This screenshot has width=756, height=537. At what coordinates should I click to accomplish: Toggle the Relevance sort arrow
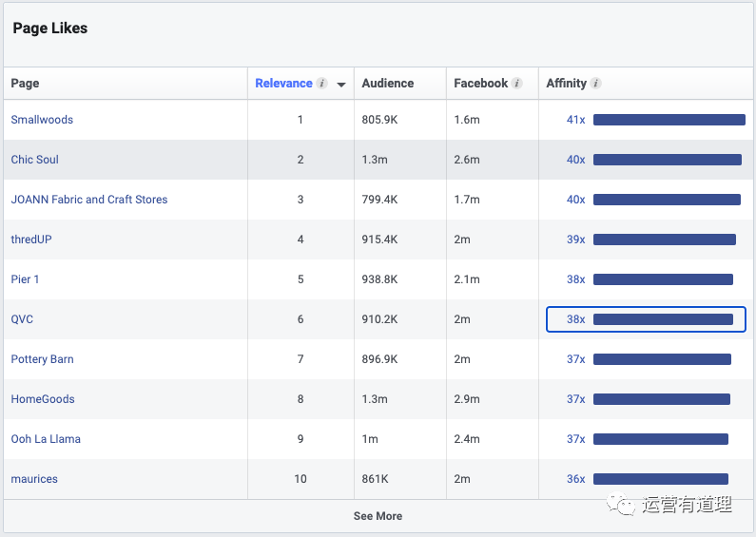tap(341, 85)
